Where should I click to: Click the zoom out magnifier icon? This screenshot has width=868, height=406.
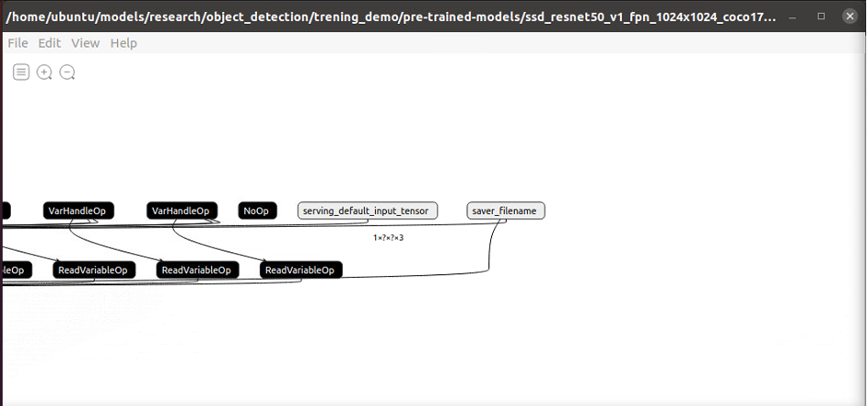pyautogui.click(x=68, y=72)
